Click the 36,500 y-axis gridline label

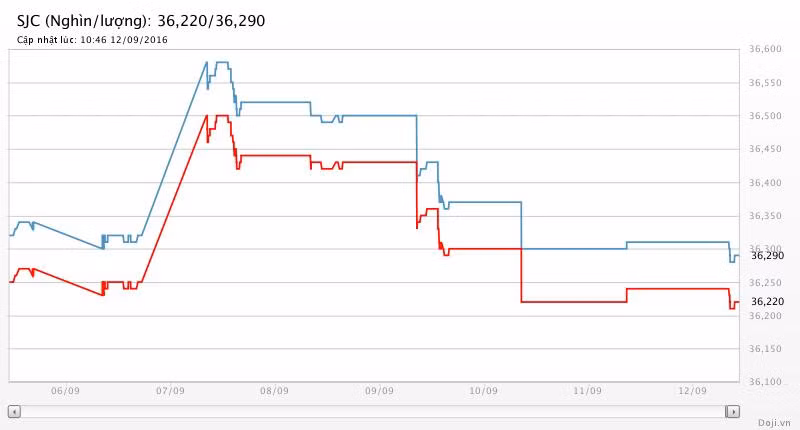tap(764, 116)
